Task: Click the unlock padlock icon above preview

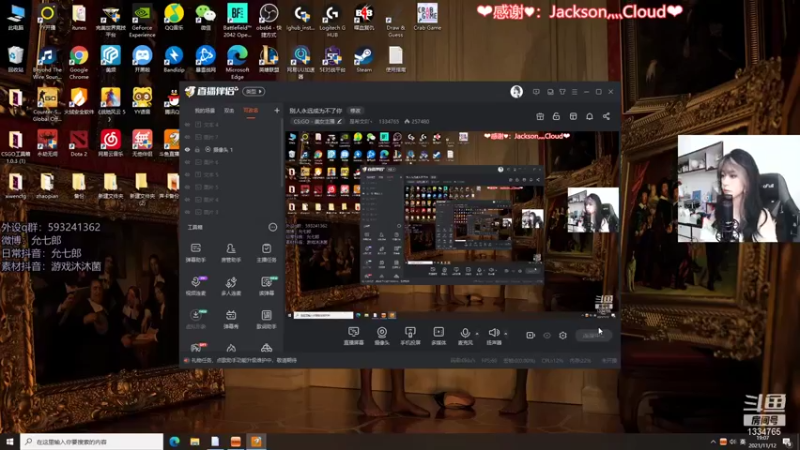Action: coord(556,116)
